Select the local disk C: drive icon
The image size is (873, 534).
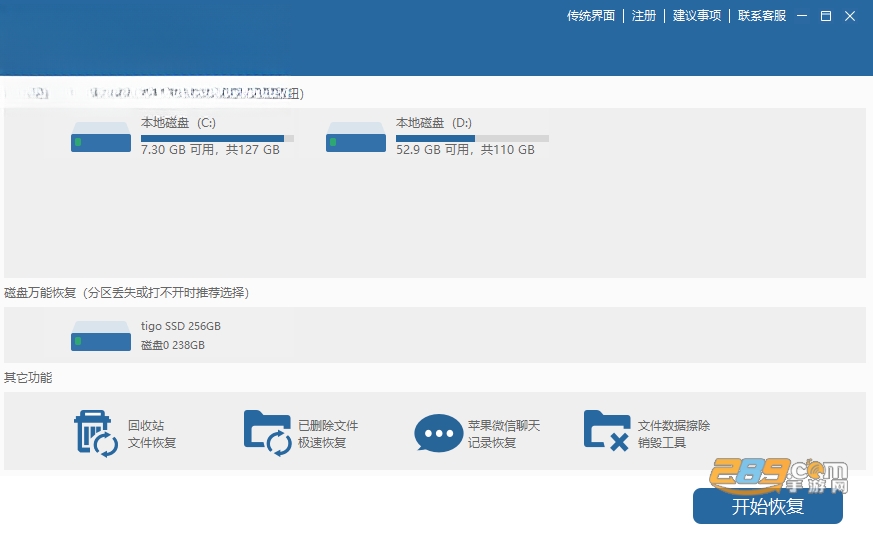point(101,137)
